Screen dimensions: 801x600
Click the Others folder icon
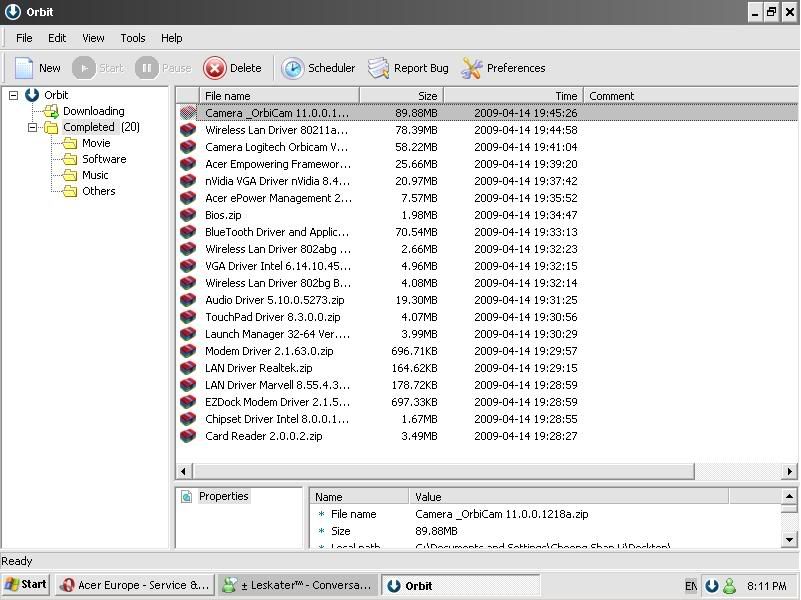70,191
